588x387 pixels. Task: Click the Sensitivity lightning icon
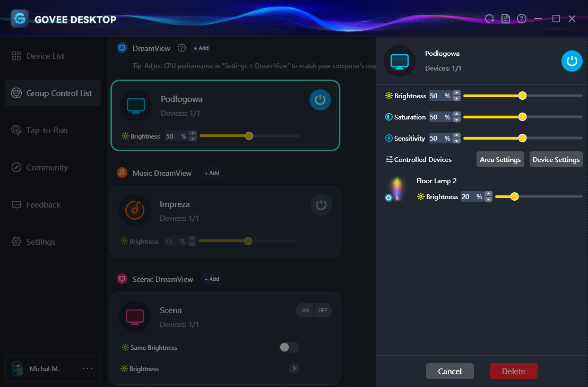coord(389,138)
